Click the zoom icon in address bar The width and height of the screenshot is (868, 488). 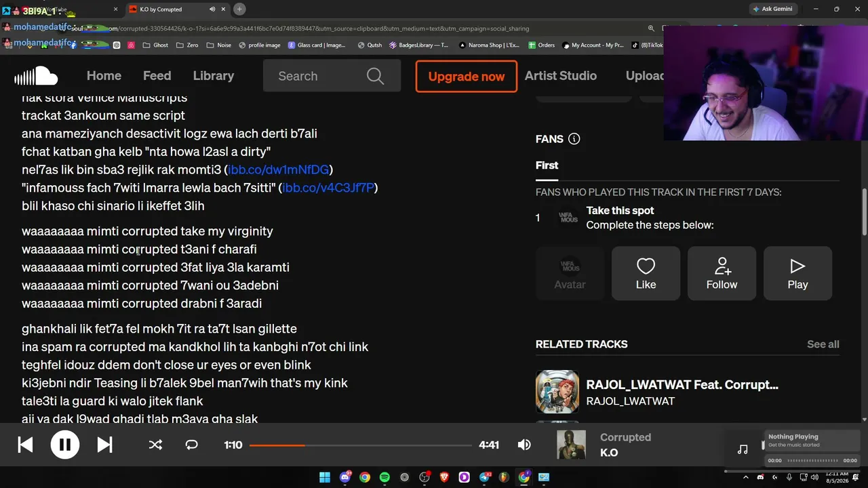click(x=651, y=28)
